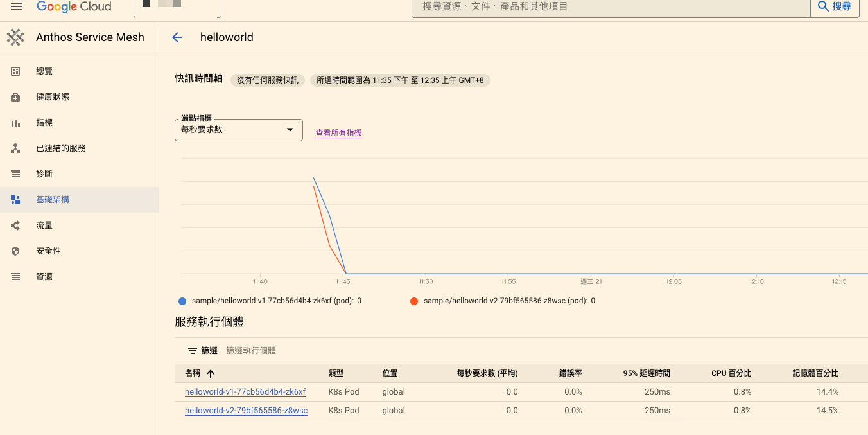
Task: Select the 基礎架構 menu item
Action: (80, 200)
